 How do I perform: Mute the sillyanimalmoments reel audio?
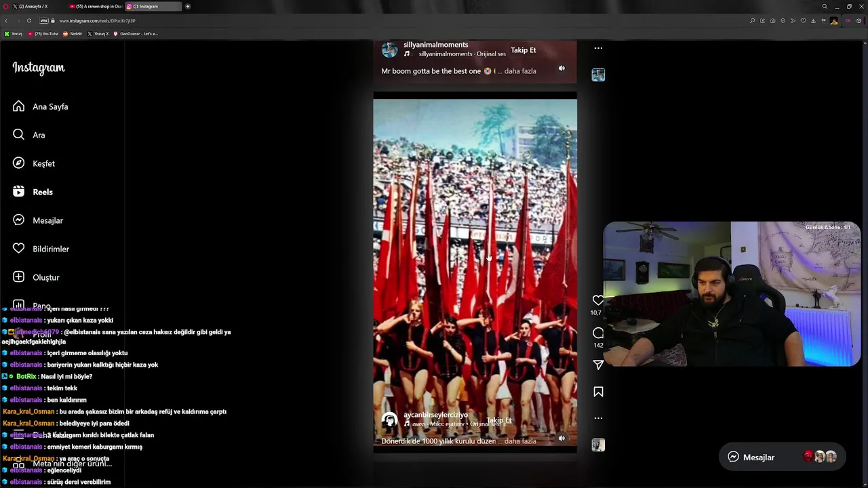[561, 68]
